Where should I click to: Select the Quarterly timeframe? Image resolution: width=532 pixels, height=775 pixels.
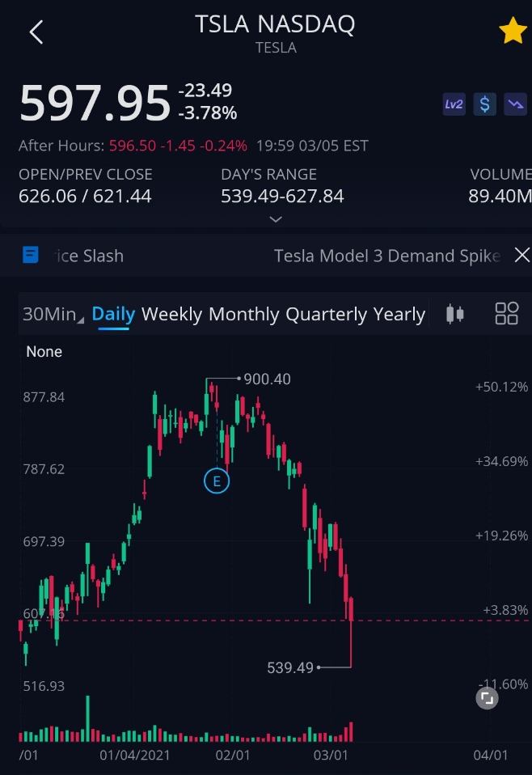pos(327,315)
